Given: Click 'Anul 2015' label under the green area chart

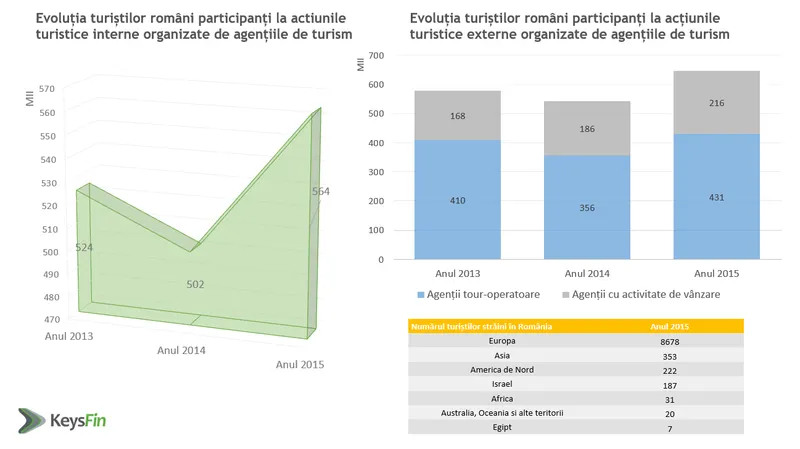Looking at the screenshot, I should (x=300, y=364).
